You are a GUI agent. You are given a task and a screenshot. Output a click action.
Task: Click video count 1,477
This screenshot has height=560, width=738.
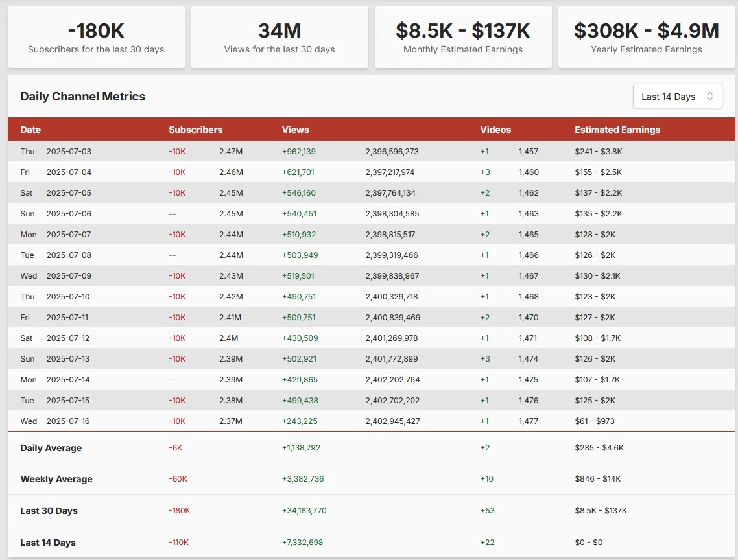point(528,421)
